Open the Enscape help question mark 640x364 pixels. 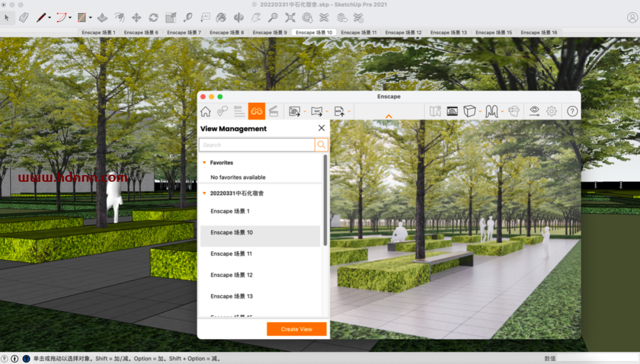tap(572, 111)
